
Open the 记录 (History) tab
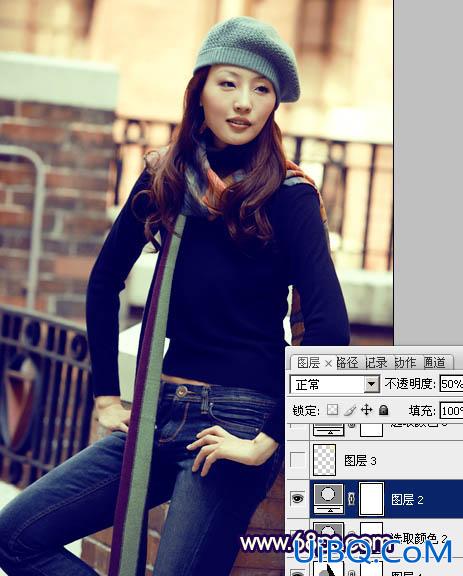[376, 363]
